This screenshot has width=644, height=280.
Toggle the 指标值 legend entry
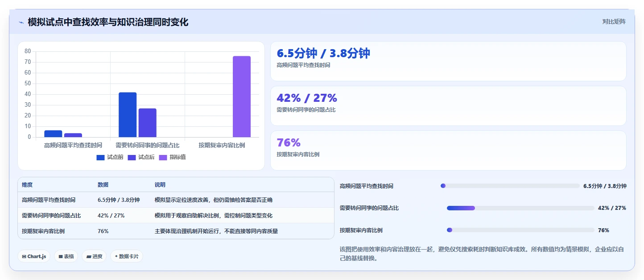[172, 157]
